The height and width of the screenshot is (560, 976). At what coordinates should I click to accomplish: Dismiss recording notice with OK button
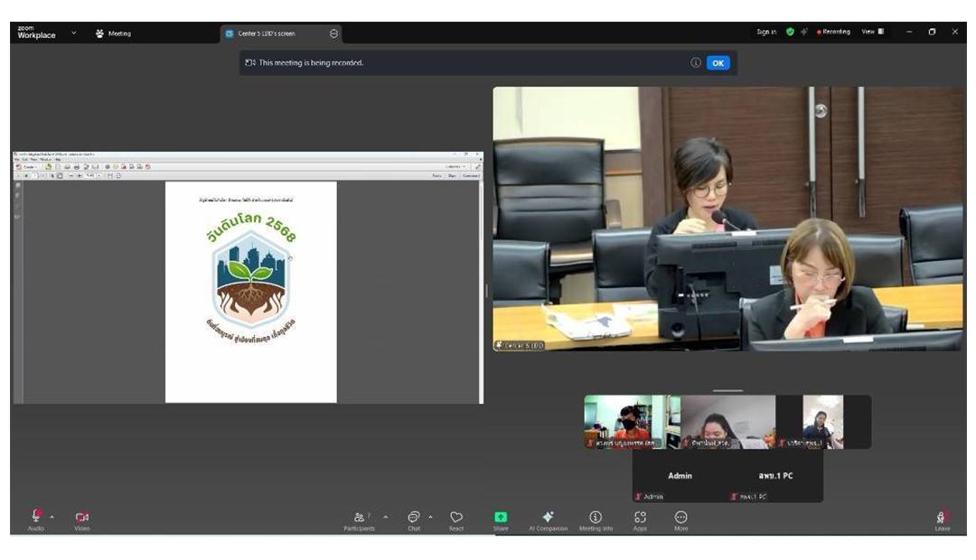(x=718, y=62)
